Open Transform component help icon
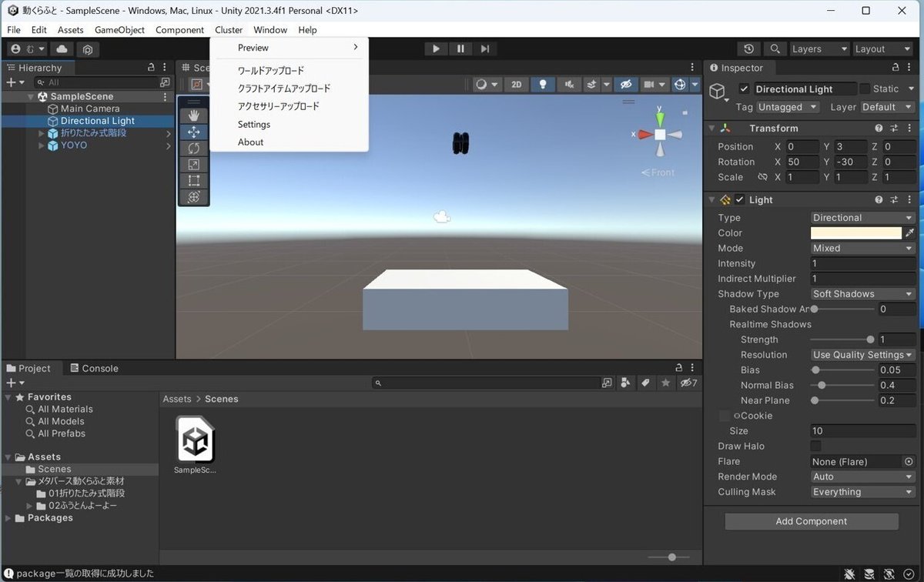Viewport: 924px width, 582px height. click(x=879, y=129)
